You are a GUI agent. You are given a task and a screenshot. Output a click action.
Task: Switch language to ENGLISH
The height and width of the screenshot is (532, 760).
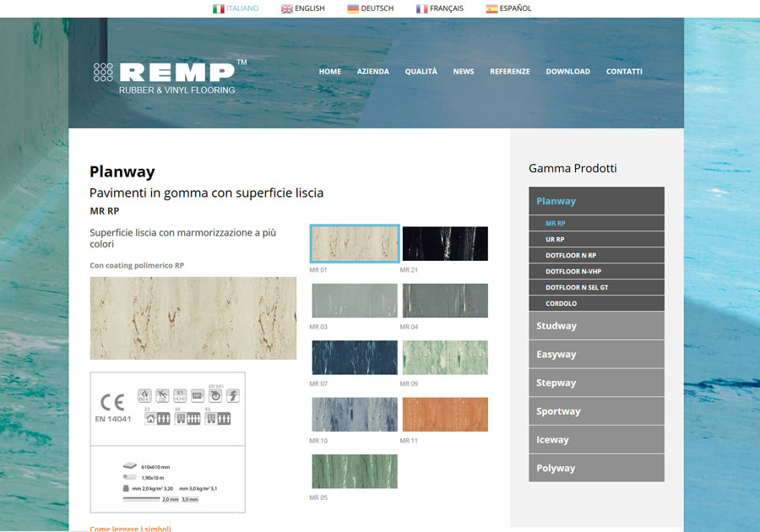(x=310, y=8)
